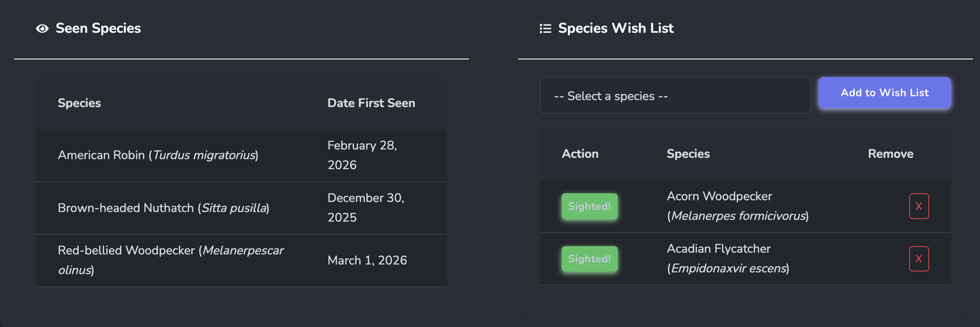Click the Remove column header
Image resolution: width=980 pixels, height=327 pixels.
click(890, 154)
